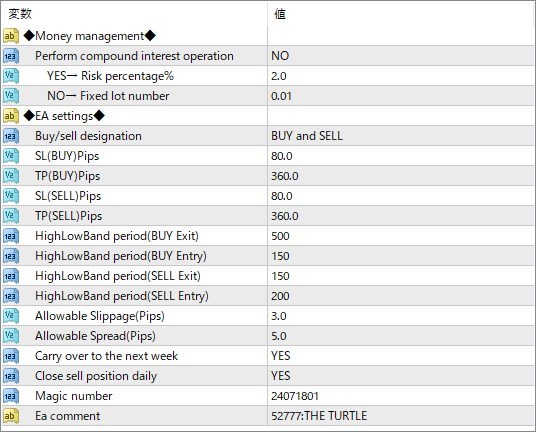Viewport: 536px width, 432px height.
Task: Open the BUY and SELL designation value
Action: [401, 136]
